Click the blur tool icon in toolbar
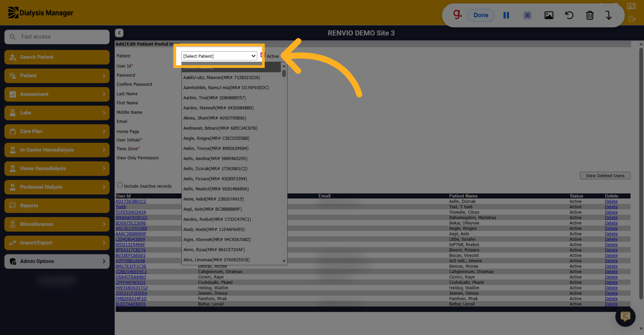Screen dimensions: 644x335 click(527, 15)
